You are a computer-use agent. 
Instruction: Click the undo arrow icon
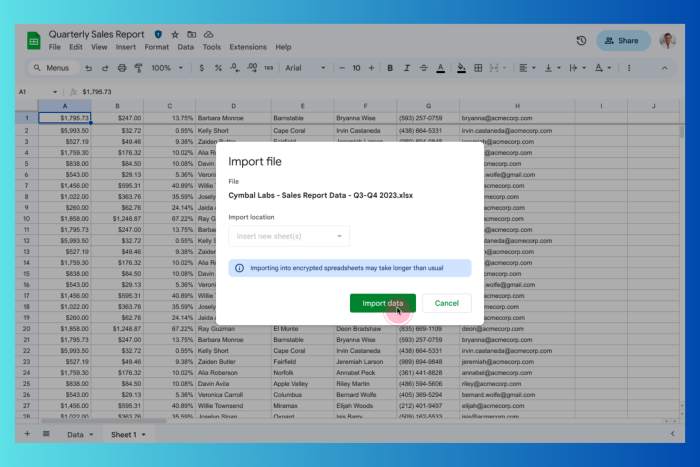click(89, 68)
